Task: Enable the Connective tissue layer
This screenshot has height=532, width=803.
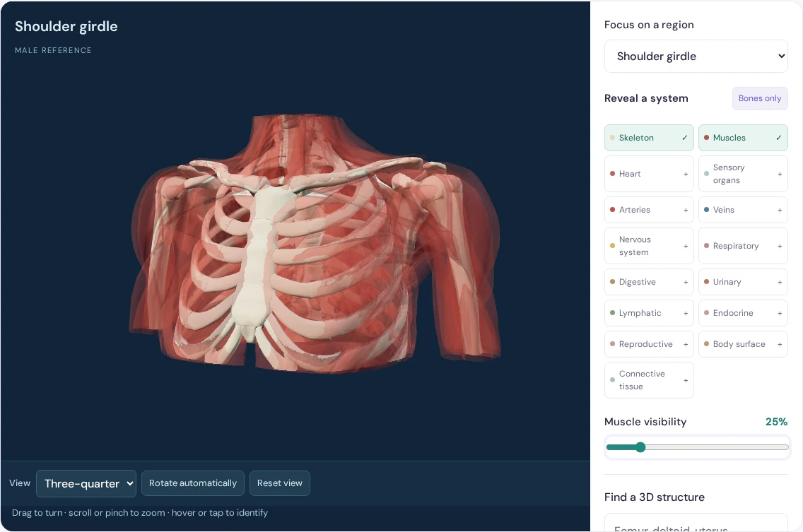Action: pos(649,380)
